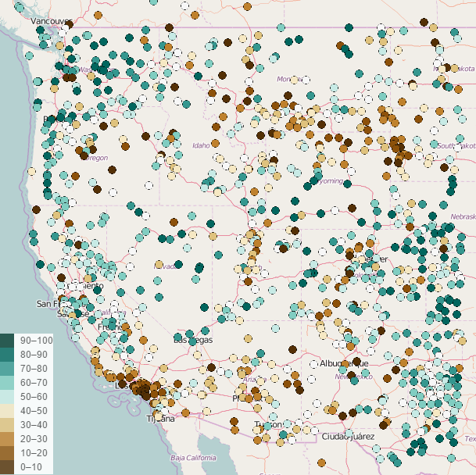Click the 10–20 brown legend swatch
Image resolution: width=476 pixels, height=475 pixels.
click(7, 453)
